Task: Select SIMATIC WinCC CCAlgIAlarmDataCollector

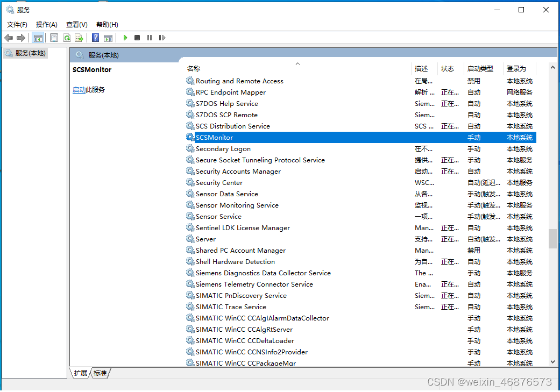Action: pyautogui.click(x=361, y=318)
